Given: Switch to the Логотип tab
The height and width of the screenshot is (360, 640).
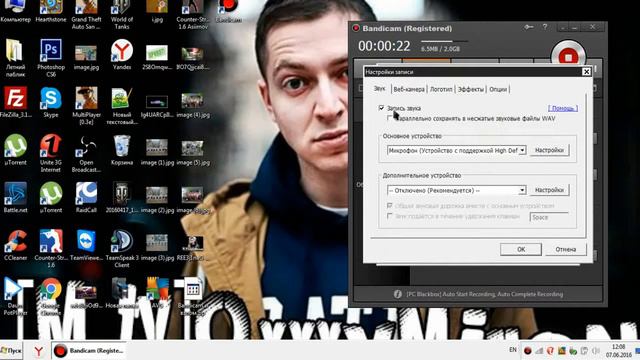Looking at the screenshot, I should [441, 89].
